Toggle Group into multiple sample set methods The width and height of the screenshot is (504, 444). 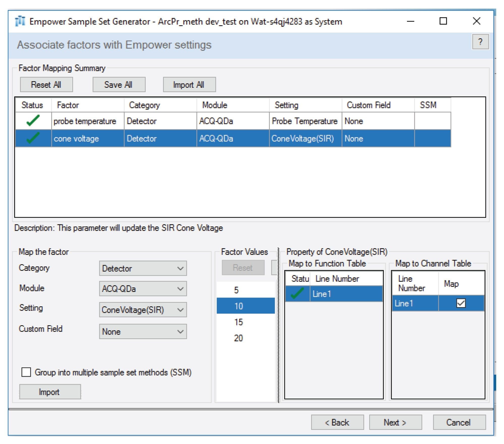pyautogui.click(x=26, y=372)
